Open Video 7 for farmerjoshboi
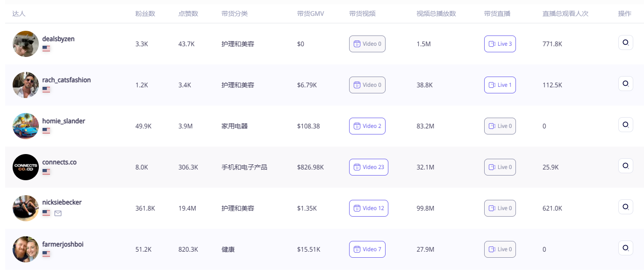 (367, 249)
